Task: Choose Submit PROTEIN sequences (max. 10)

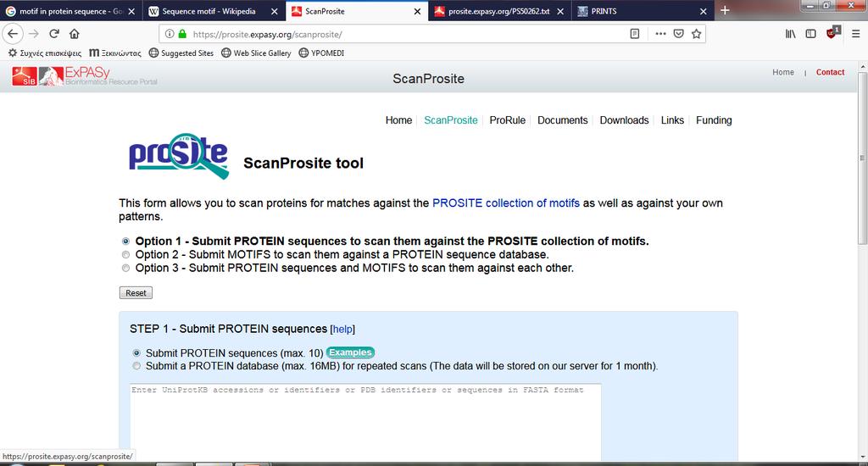Action: pos(136,353)
